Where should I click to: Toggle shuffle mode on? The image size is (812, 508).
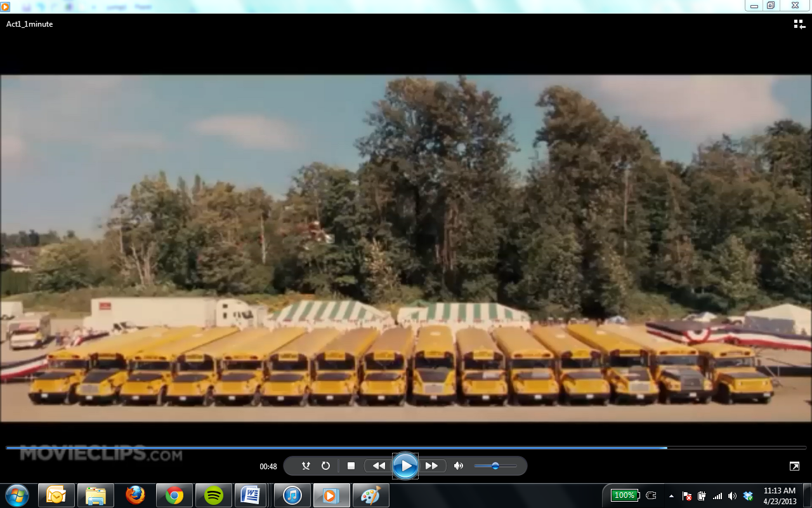pyautogui.click(x=306, y=466)
